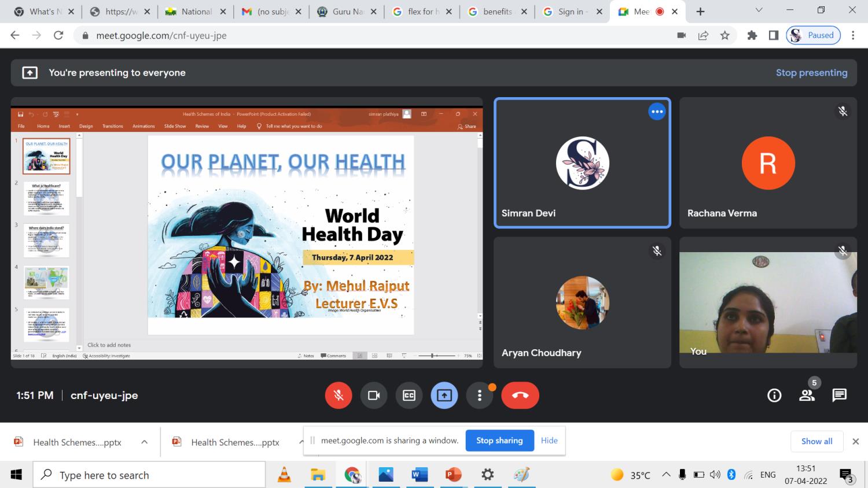Open VLC from taskbar
Viewport: 868px width, 488px height.
284,475
